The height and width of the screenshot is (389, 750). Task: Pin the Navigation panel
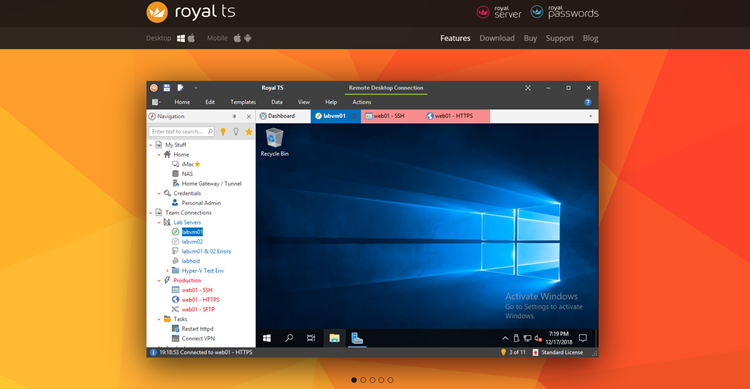point(234,116)
